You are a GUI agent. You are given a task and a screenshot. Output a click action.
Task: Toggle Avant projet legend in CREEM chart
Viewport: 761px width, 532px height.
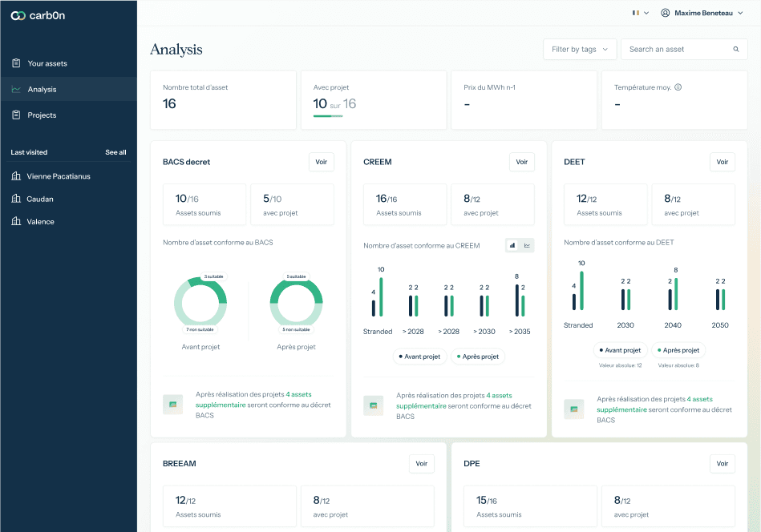pos(419,357)
